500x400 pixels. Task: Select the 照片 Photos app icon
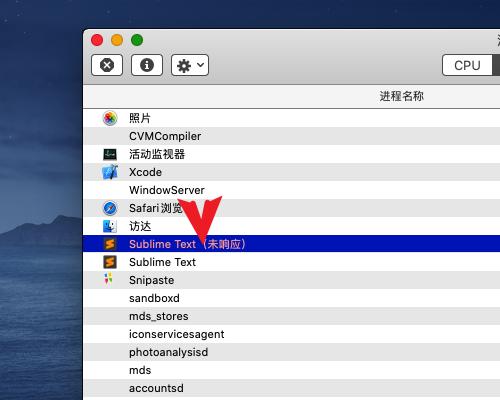tap(110, 118)
